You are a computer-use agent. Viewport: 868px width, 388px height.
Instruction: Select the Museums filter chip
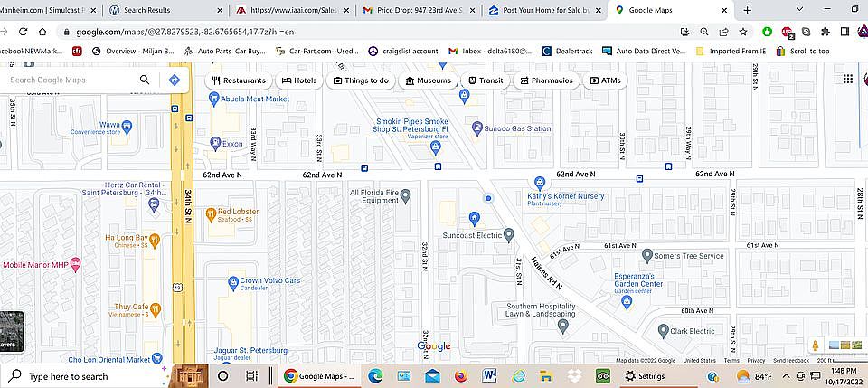pyautogui.click(x=429, y=80)
